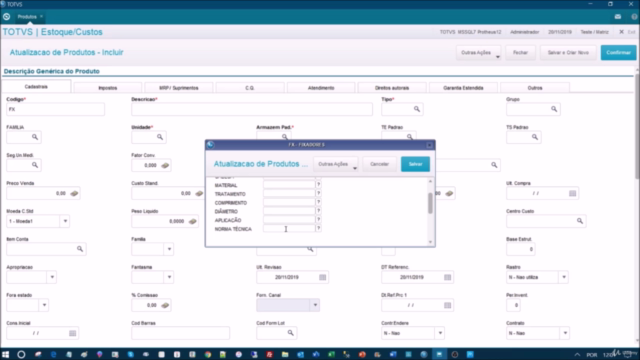Click the Fechar button
The height and width of the screenshot is (360, 640).
click(x=520, y=53)
